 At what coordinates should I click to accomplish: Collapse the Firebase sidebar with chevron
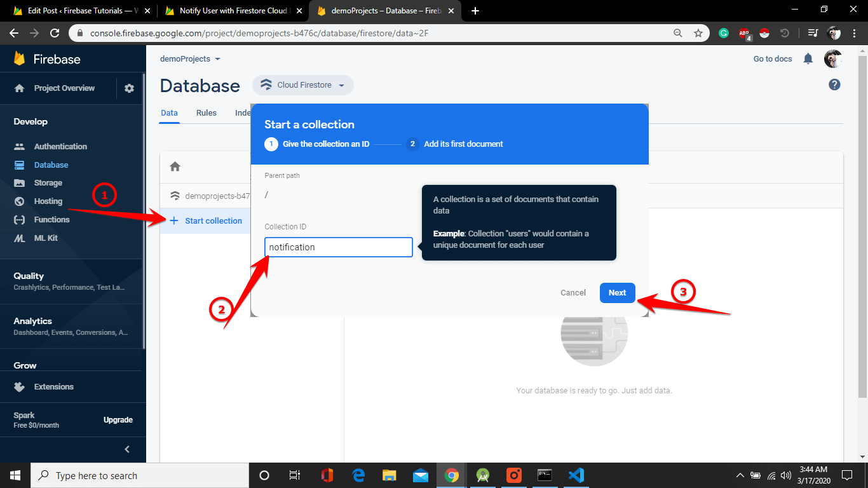pyautogui.click(x=127, y=449)
